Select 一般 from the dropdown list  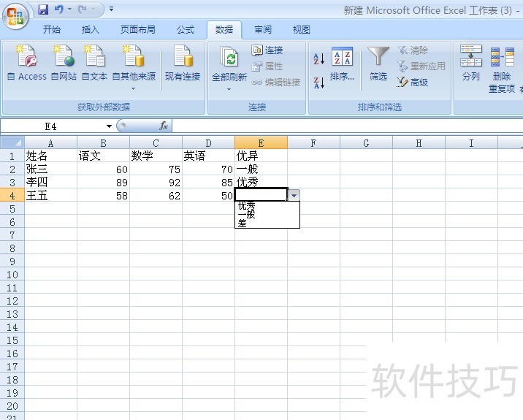click(x=267, y=215)
